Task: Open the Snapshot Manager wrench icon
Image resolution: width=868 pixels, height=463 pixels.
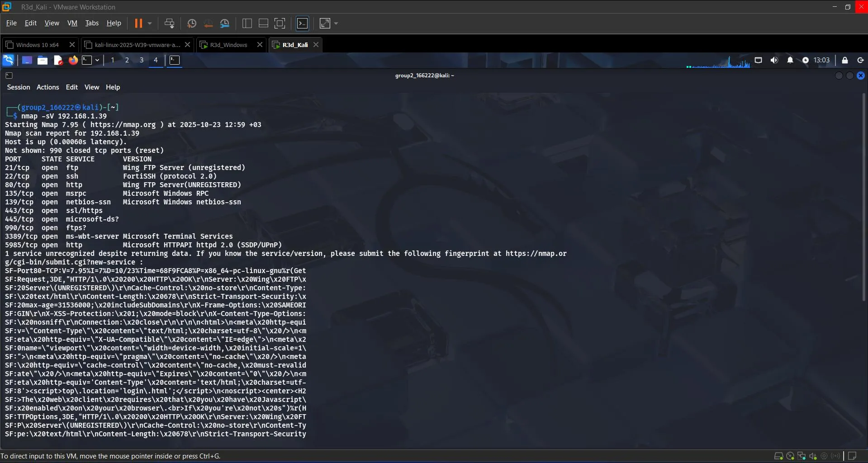Action: click(225, 23)
